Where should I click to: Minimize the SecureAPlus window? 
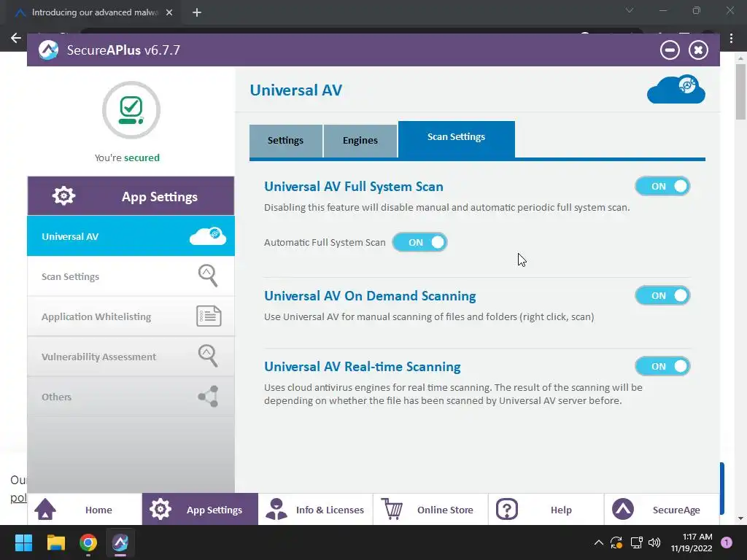(670, 50)
